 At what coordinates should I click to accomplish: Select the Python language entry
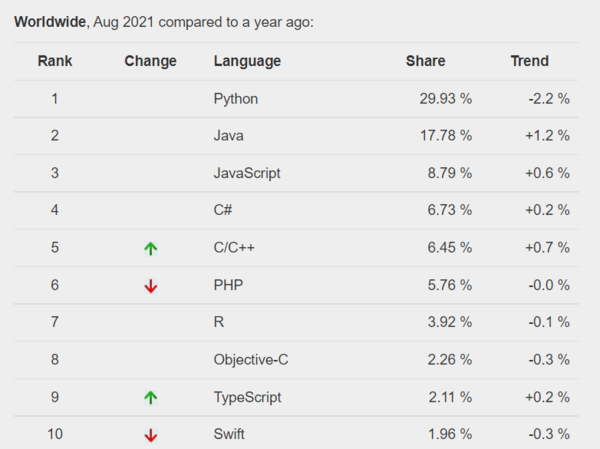click(236, 99)
